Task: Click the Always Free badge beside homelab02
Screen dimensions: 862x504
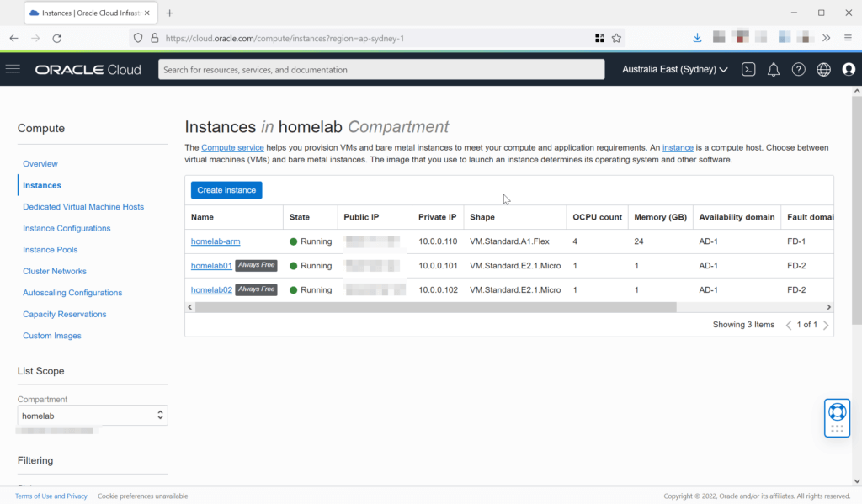Action: (256, 289)
